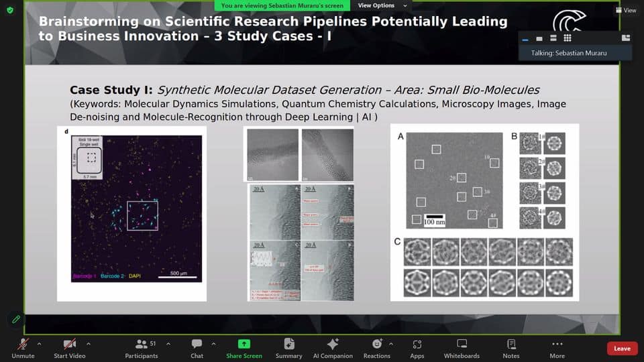
Task: Click the Unmute microphone icon
Action: (x=23, y=345)
